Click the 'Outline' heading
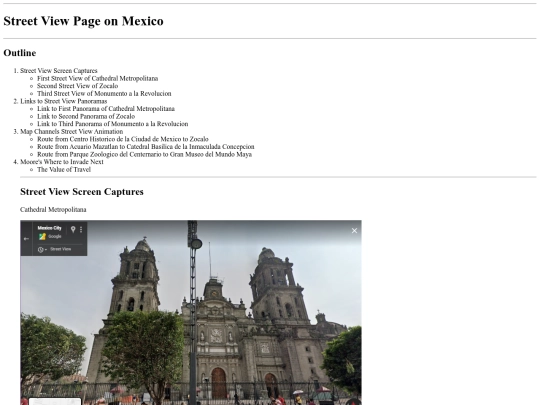This screenshot has height=405, width=540. click(20, 53)
